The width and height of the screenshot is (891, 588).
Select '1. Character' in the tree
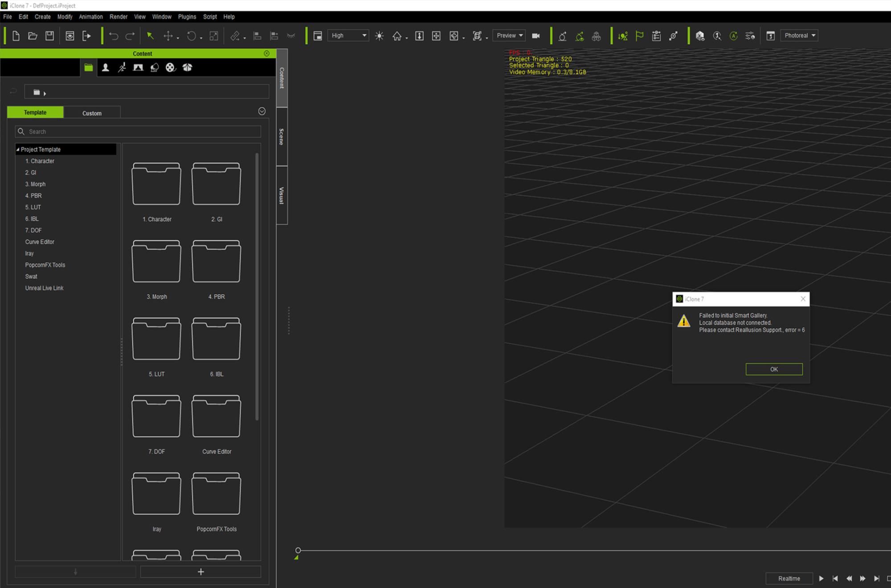(x=40, y=161)
